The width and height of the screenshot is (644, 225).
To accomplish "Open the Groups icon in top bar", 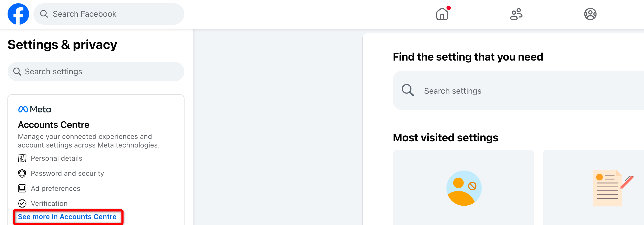I will [x=590, y=14].
